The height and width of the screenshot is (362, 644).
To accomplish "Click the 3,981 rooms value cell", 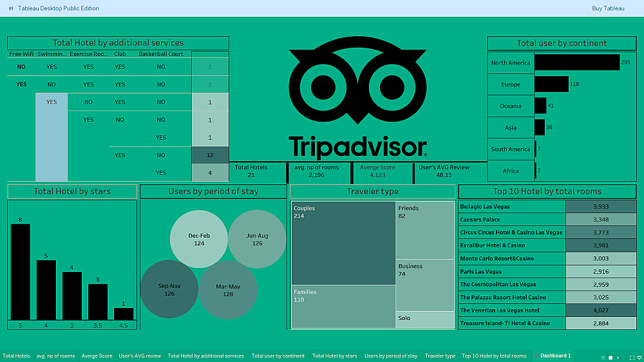I will click(601, 245).
